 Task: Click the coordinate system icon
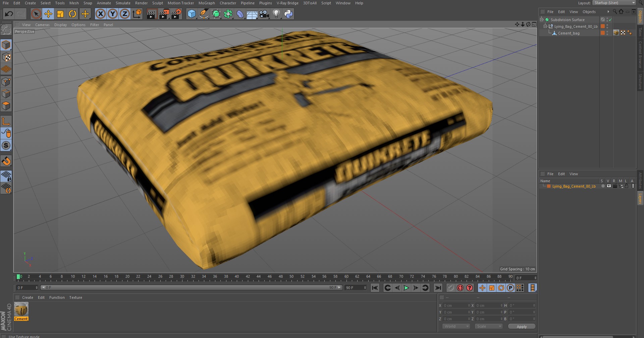click(x=137, y=14)
